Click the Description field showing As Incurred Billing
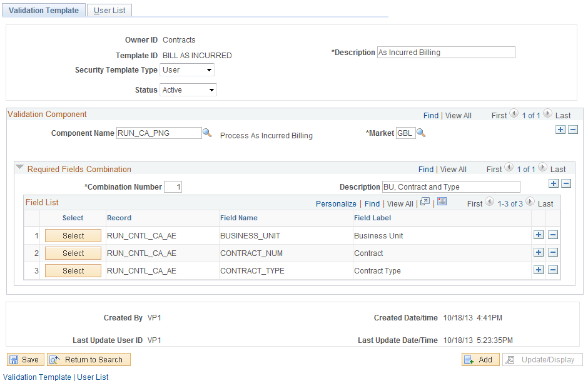Screen dimensions: 588x383 [x=446, y=52]
